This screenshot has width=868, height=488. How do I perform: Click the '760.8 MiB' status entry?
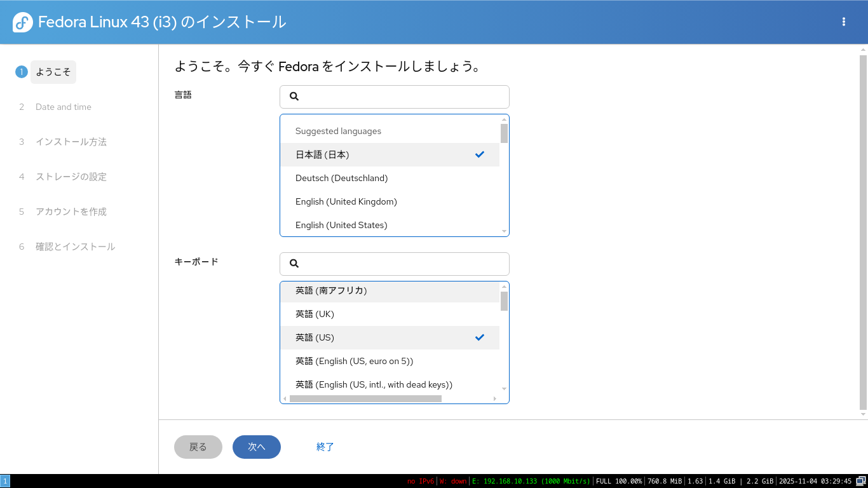[x=665, y=482]
